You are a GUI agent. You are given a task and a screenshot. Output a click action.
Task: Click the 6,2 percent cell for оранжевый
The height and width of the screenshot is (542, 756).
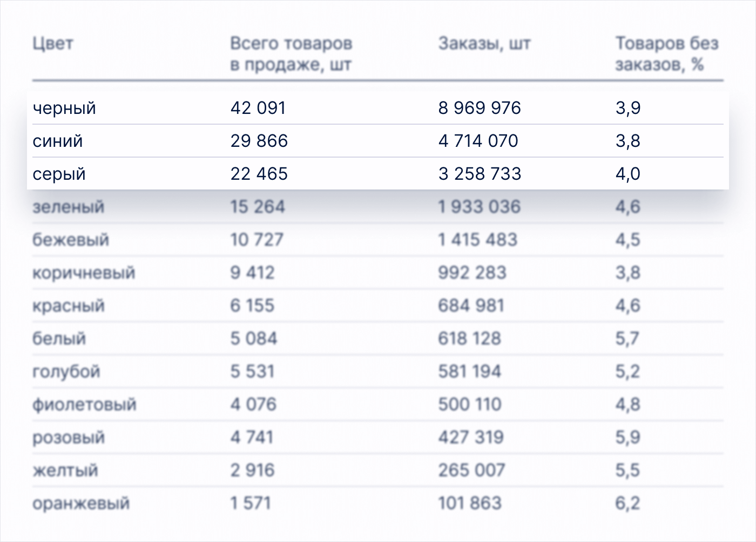click(627, 503)
